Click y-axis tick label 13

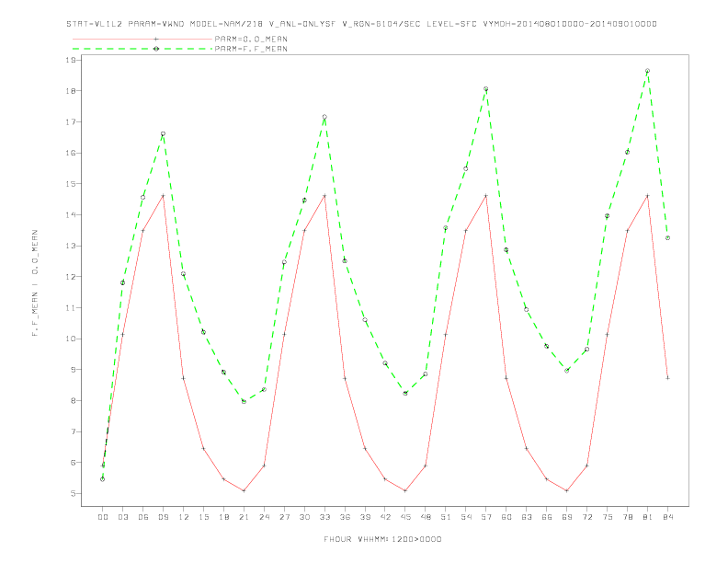(x=71, y=246)
